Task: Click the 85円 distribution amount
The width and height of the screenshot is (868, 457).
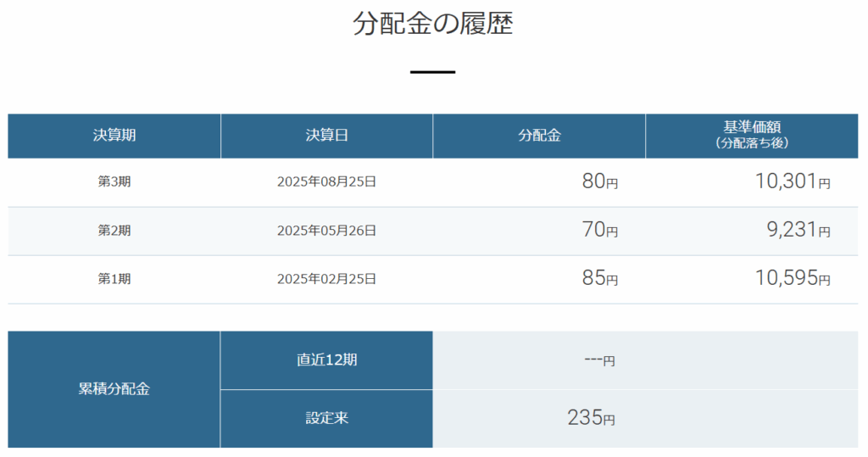Action: click(x=599, y=278)
